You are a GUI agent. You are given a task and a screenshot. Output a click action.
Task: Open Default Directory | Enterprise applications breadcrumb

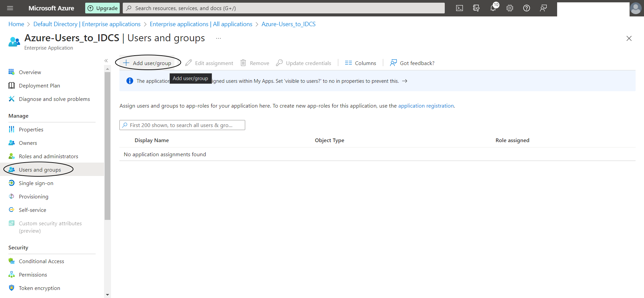(x=87, y=24)
